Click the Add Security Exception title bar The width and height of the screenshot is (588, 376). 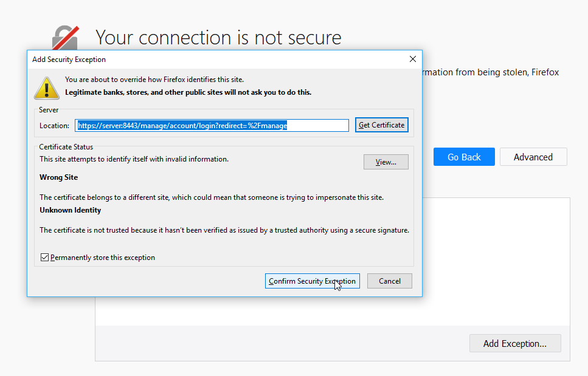(x=182, y=60)
